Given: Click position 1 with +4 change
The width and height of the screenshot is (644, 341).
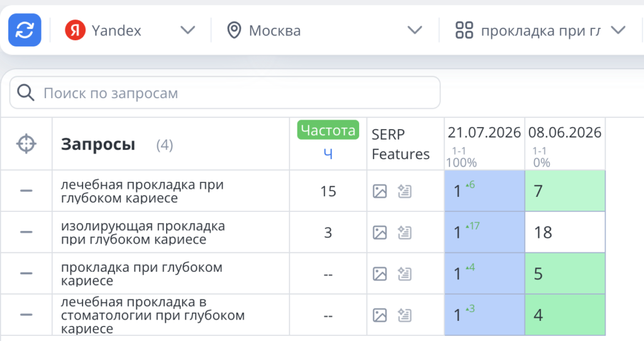Looking at the screenshot, I should [x=485, y=274].
